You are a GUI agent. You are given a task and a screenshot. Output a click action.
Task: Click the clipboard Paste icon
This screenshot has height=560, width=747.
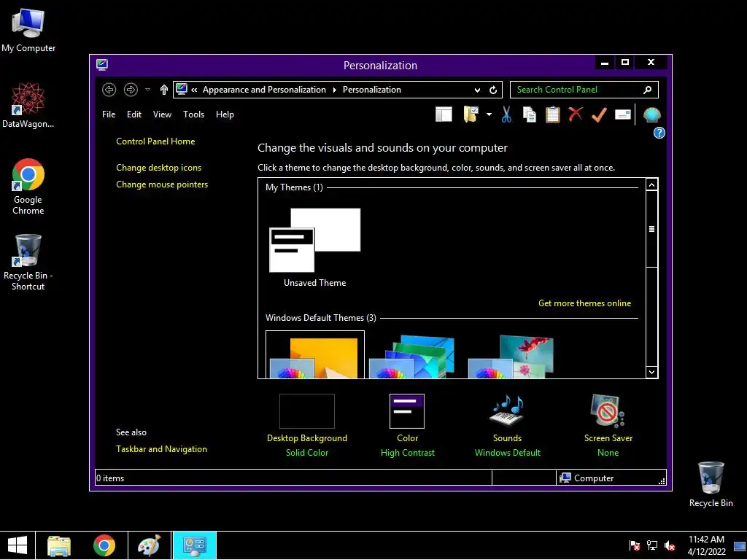click(553, 114)
